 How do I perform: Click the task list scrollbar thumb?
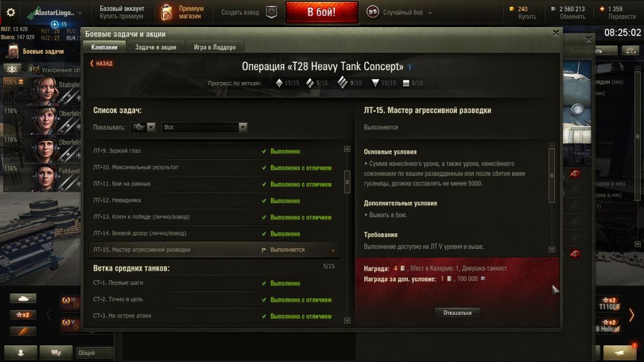coord(347,181)
